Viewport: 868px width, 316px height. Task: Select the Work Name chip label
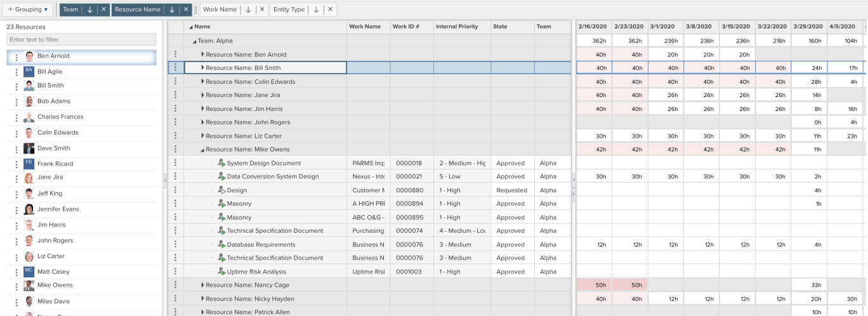(220, 10)
